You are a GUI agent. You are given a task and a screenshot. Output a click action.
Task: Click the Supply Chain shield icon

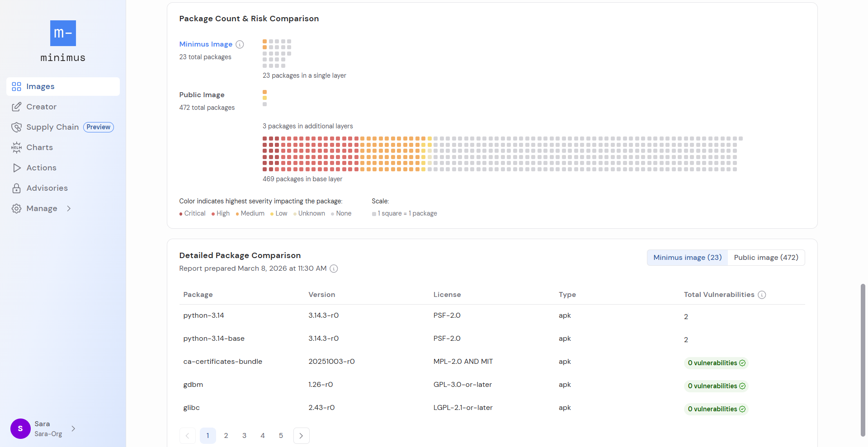[x=17, y=127]
